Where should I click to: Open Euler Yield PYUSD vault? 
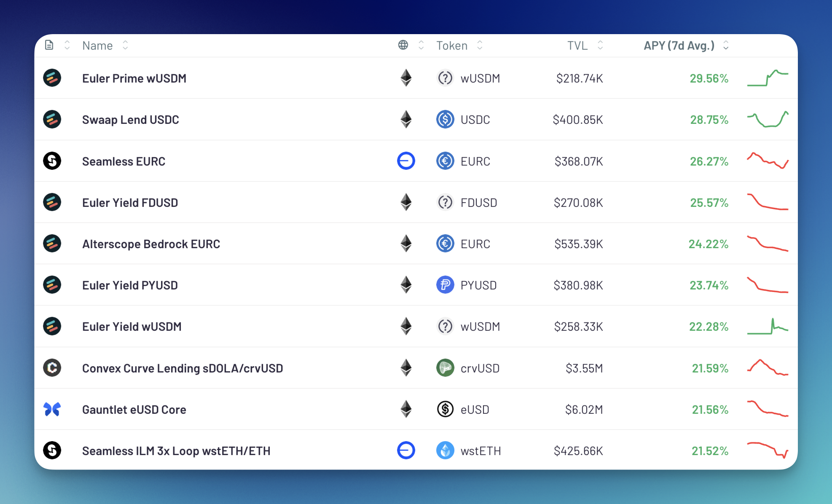tap(130, 285)
